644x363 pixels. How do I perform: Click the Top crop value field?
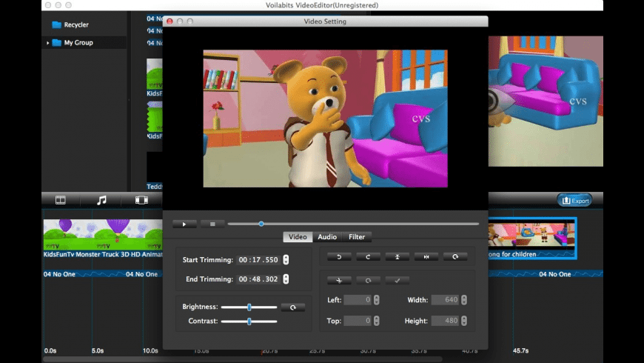pos(358,321)
